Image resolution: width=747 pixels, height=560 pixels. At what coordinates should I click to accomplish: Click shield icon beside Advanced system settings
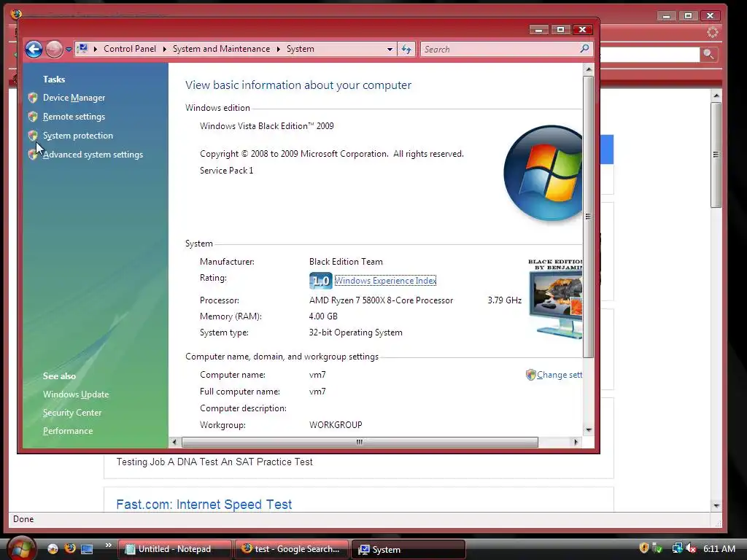pyautogui.click(x=33, y=155)
